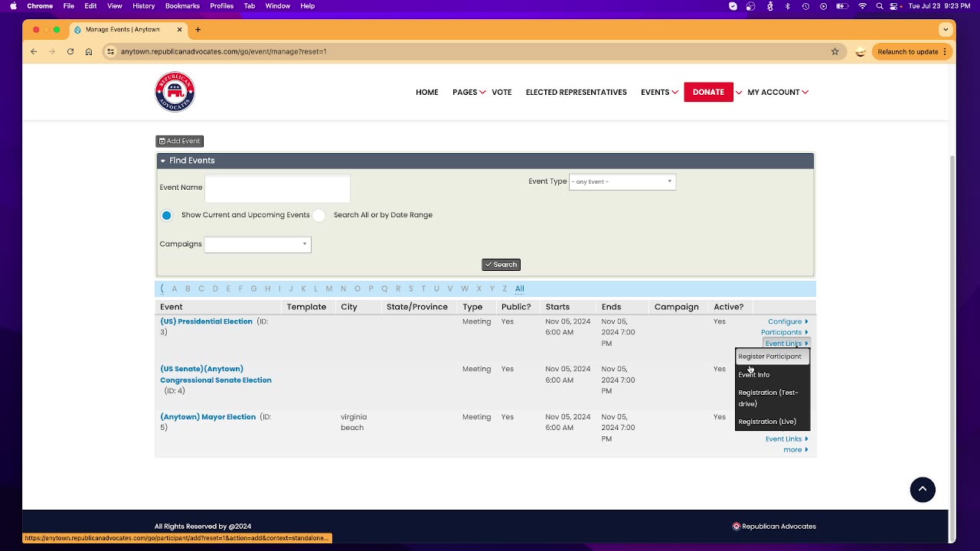Open the Chrome three-dot menu
Screen dimensions: 980x551
click(945, 51)
